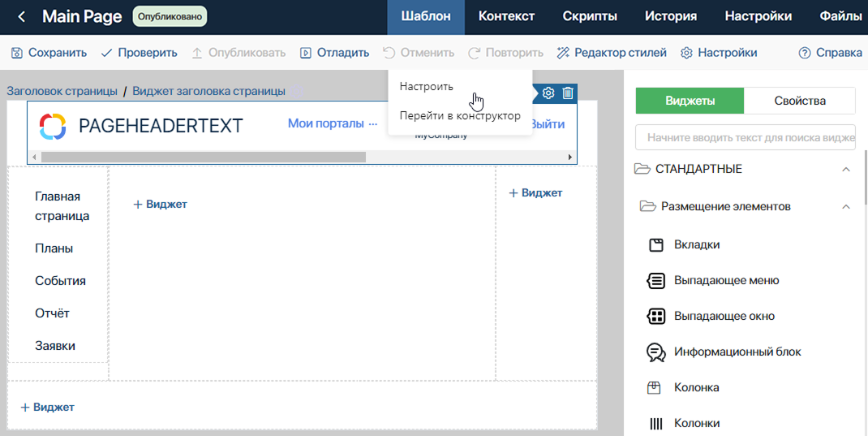Click the Сохранить save icon button
This screenshot has height=436, width=868.
click(x=16, y=53)
